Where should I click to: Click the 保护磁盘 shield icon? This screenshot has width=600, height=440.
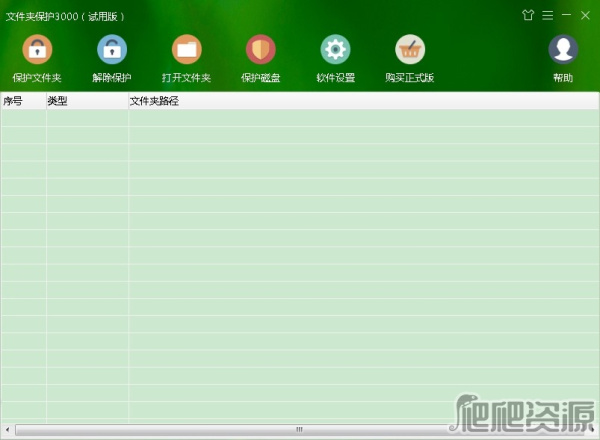click(261, 49)
